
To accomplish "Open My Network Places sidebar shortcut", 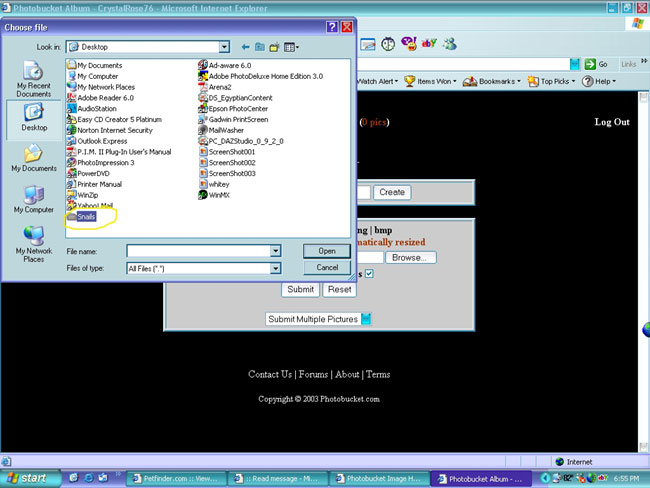I will [x=33, y=243].
